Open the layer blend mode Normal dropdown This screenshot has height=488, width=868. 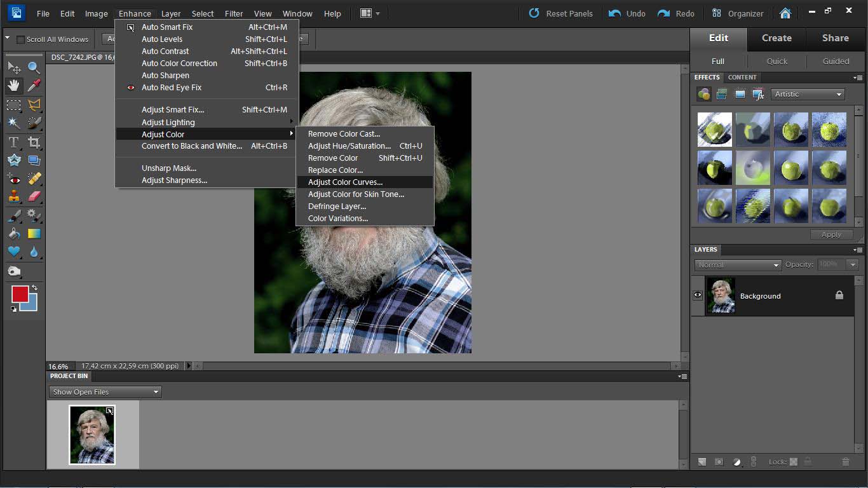(x=737, y=265)
